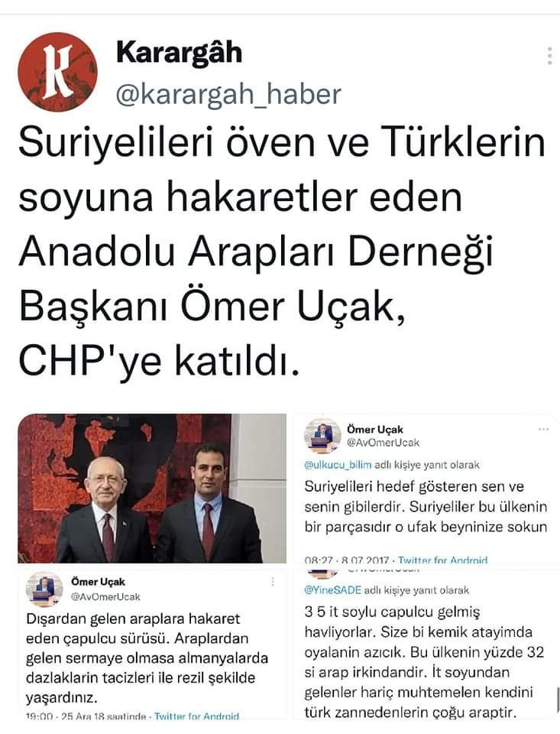The width and height of the screenshot is (560, 734).
Task: Open the embedded tweet starting 'Dışardan gelen araplara'
Action: pyautogui.click(x=152, y=644)
